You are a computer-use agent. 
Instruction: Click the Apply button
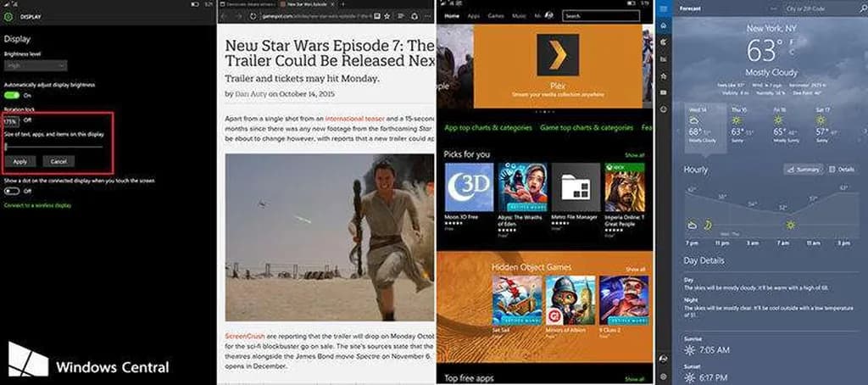pos(20,161)
